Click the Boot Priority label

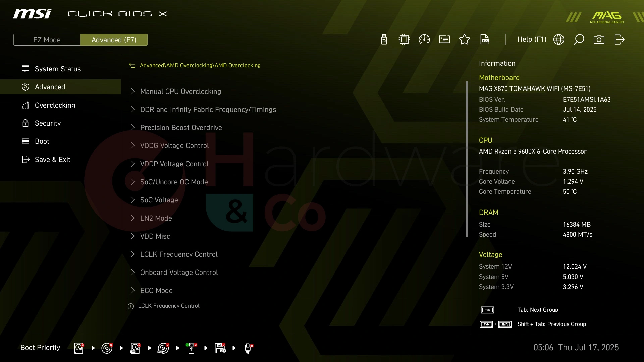coord(40,348)
